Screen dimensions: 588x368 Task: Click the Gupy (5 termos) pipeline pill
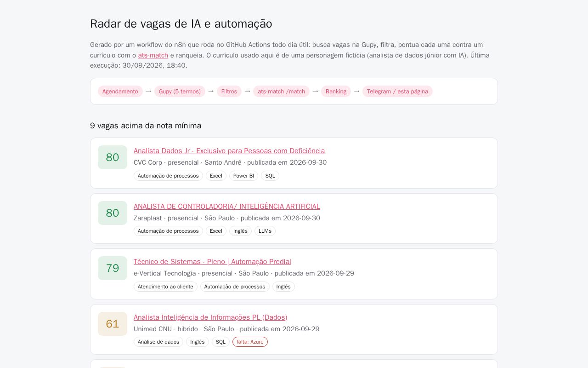[180, 92]
